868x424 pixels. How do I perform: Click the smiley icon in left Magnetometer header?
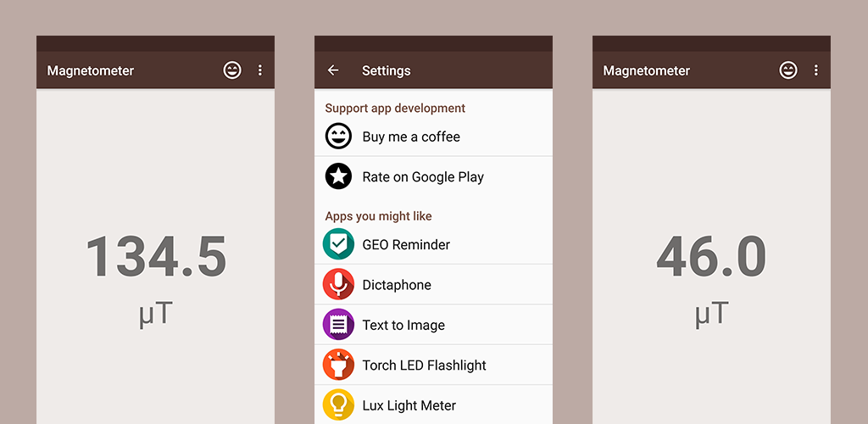click(232, 70)
